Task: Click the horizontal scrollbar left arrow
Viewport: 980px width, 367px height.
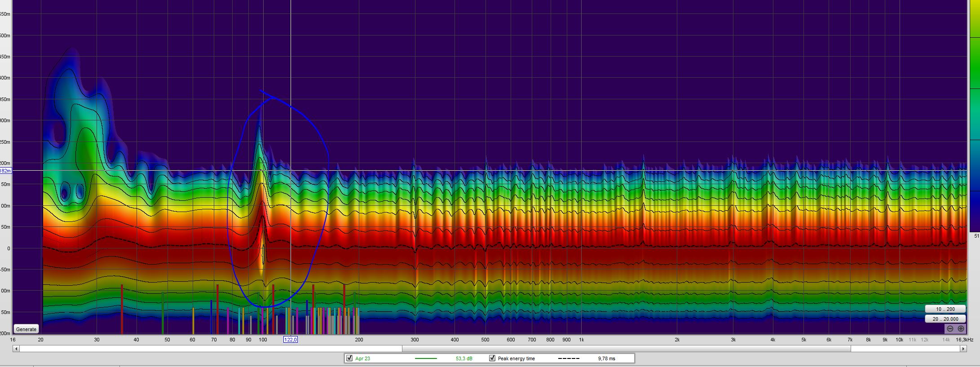Action: click(16, 349)
